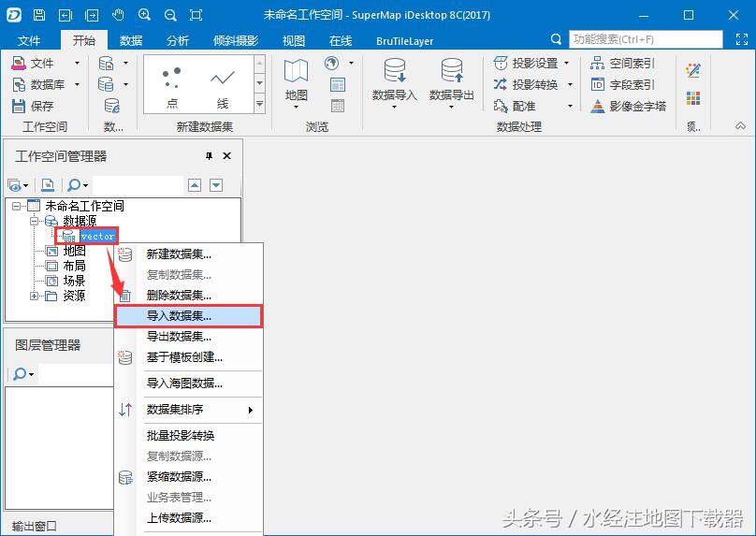Open the 配准 registration dropdown
The height and width of the screenshot is (536, 756).
(x=571, y=106)
